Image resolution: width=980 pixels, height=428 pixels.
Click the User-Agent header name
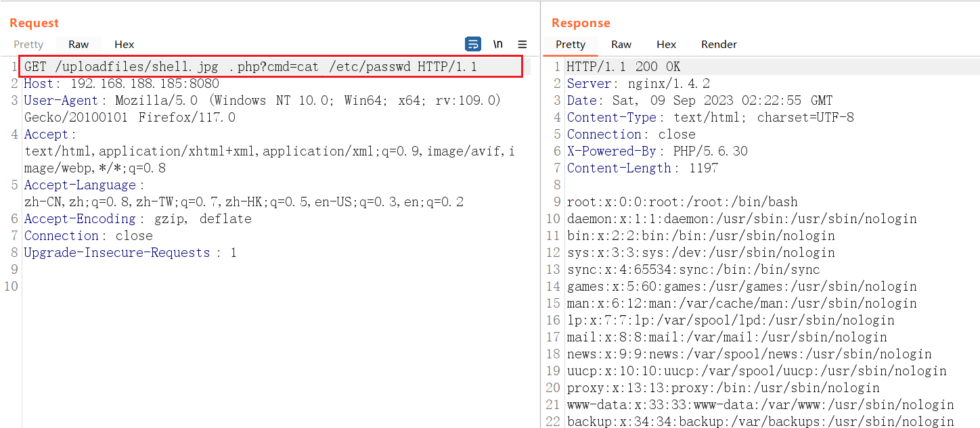62,101
